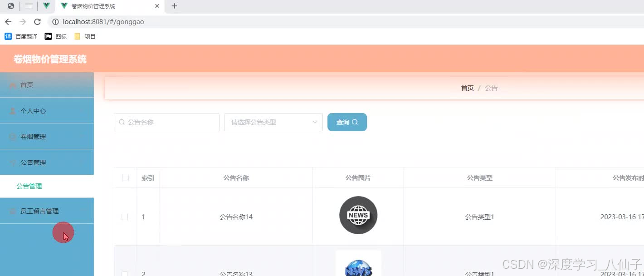This screenshot has height=276, width=644.
Task: Check the checkbox for 公告名称13 row
Action: coord(125,274)
